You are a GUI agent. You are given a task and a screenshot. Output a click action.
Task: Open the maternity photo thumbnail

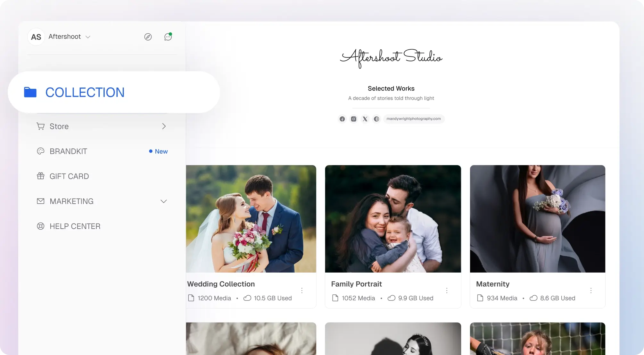[x=537, y=219]
